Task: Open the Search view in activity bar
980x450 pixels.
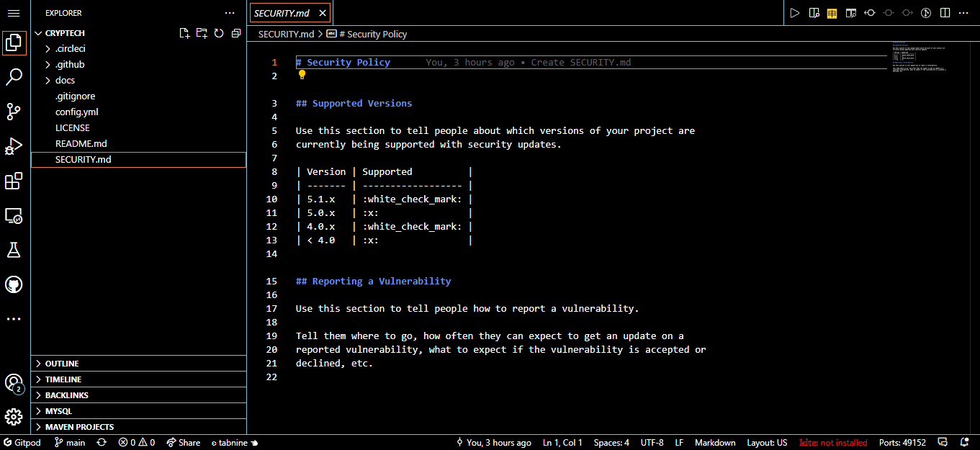Action: coord(14,77)
